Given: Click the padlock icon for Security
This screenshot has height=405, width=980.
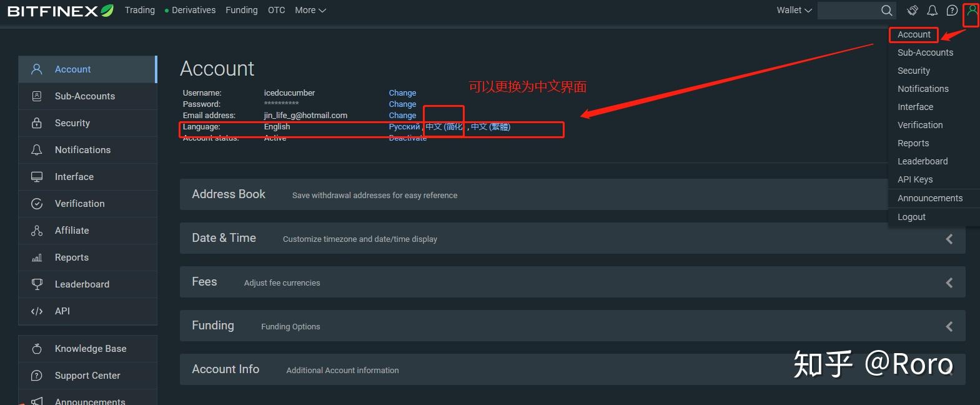Looking at the screenshot, I should pyautogui.click(x=37, y=123).
